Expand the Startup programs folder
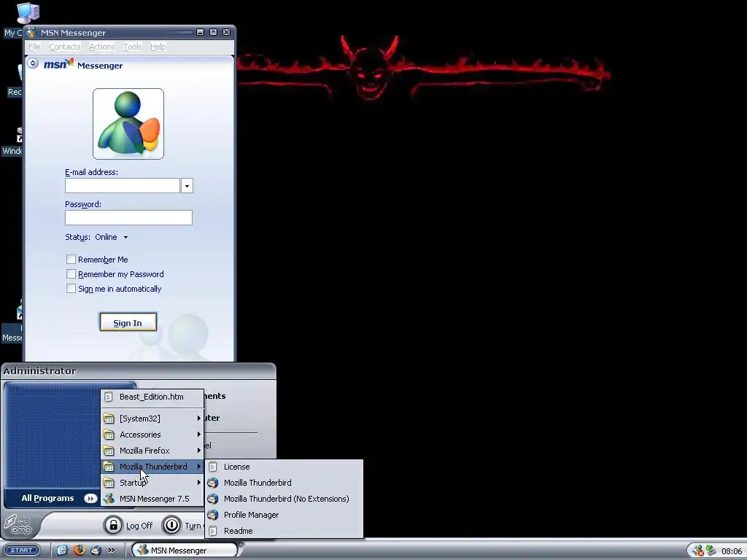 [x=152, y=483]
